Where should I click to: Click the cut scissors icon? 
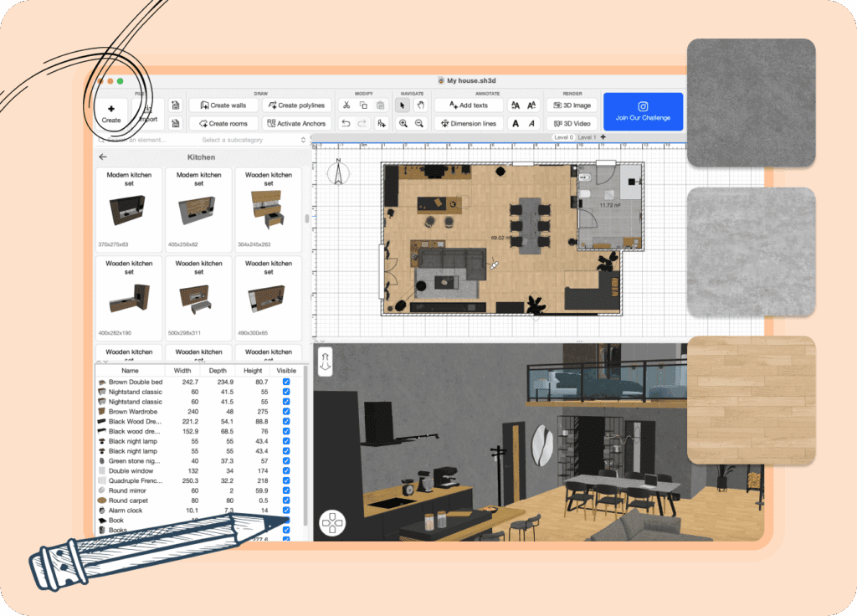[346, 105]
